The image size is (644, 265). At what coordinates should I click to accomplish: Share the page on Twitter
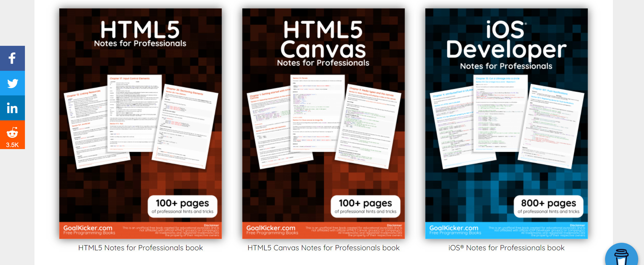click(x=12, y=83)
